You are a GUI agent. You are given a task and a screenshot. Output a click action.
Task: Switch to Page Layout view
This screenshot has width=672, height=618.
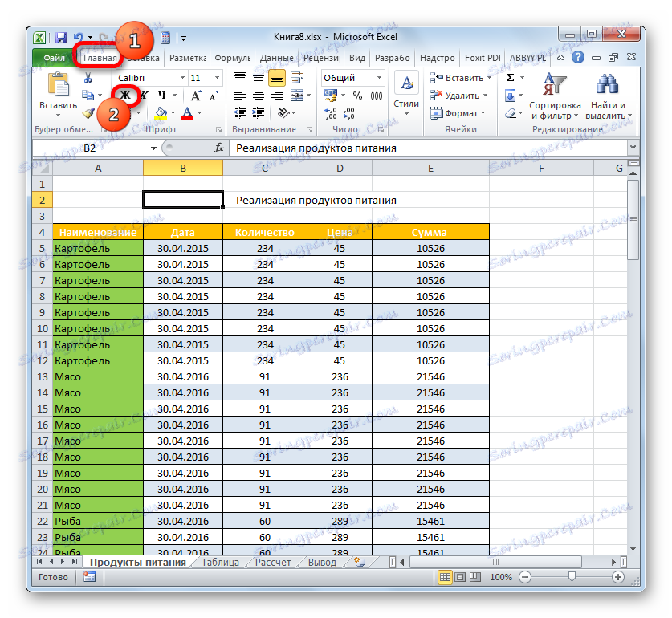(460, 577)
